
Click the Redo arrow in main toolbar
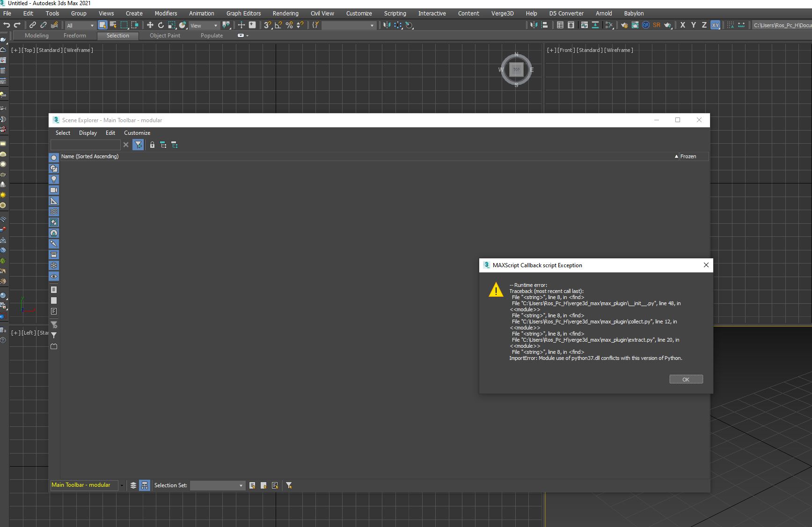click(x=17, y=25)
